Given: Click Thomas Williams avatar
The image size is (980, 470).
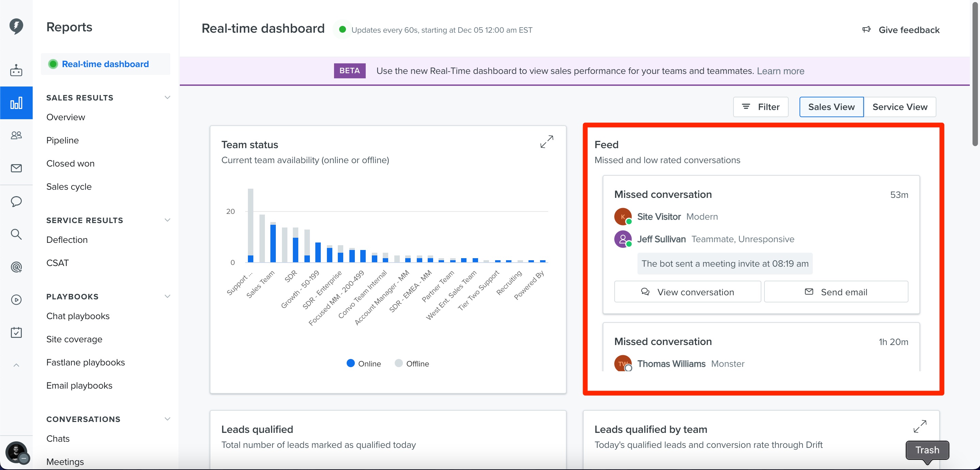Looking at the screenshot, I should [x=623, y=363].
